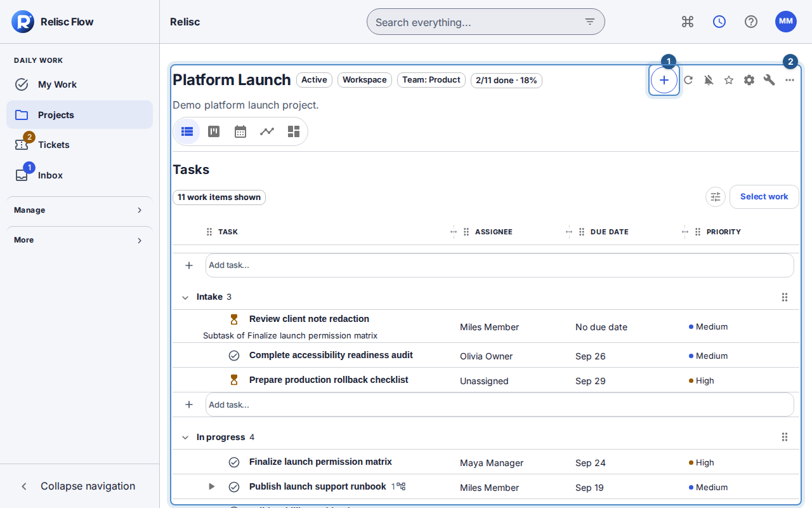Toggle project notifications bell
Screen dimensions: 812x508
click(x=709, y=80)
